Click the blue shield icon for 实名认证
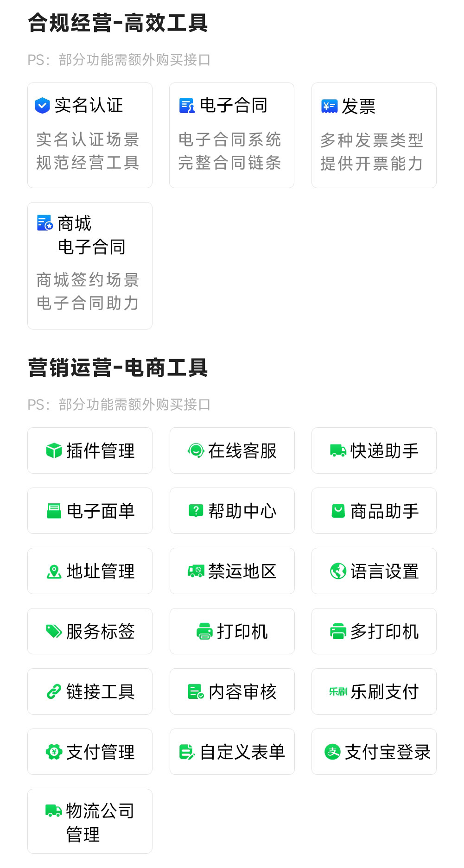 [x=43, y=106]
